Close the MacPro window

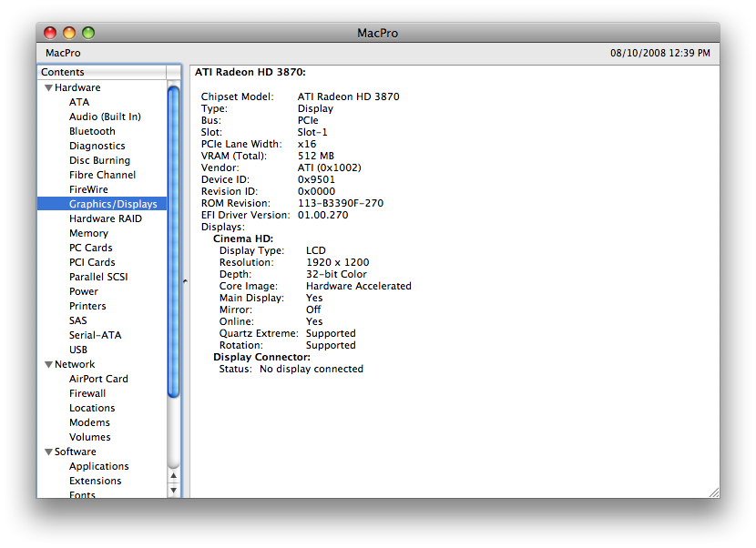(50, 33)
